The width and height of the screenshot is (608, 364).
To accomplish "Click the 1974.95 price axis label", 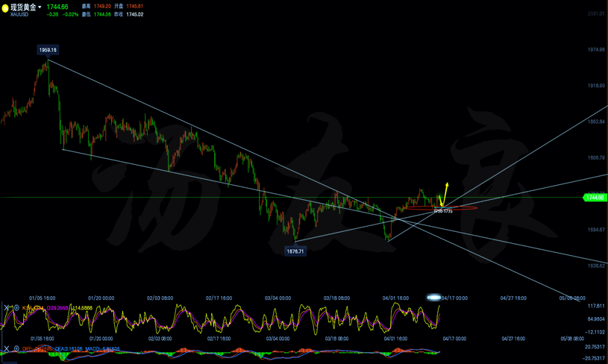I will 596,50.
